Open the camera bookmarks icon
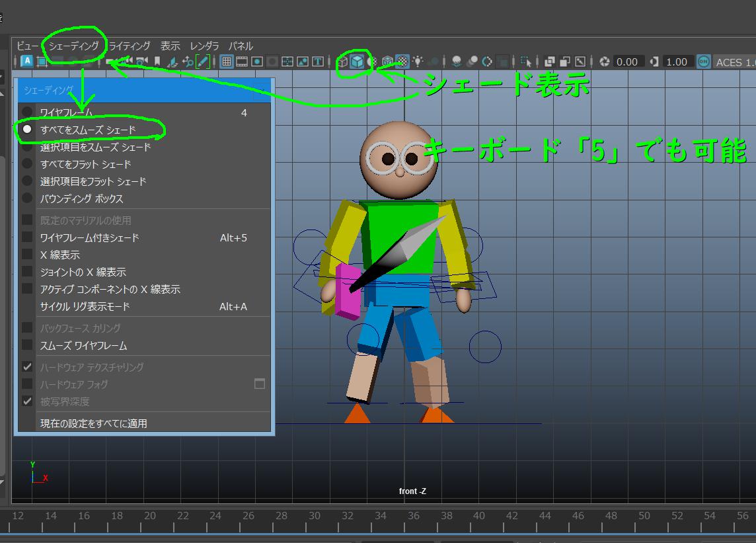 pyautogui.click(x=157, y=62)
